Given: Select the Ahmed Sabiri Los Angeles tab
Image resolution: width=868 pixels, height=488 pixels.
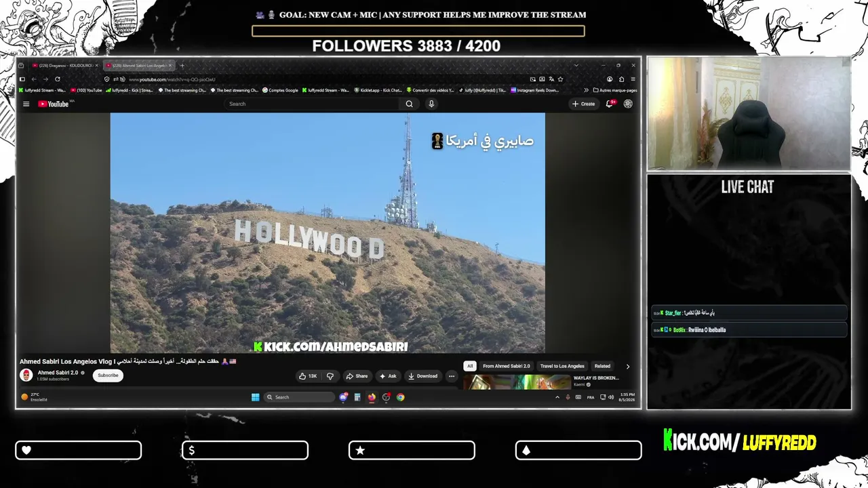Looking at the screenshot, I should click(x=139, y=66).
